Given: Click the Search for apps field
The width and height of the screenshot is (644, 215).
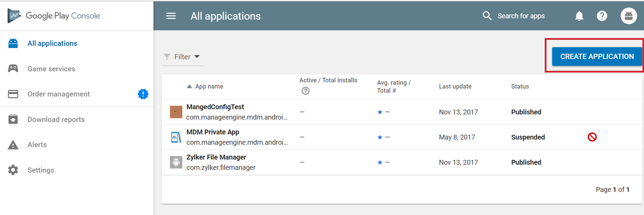Looking at the screenshot, I should click(521, 16).
